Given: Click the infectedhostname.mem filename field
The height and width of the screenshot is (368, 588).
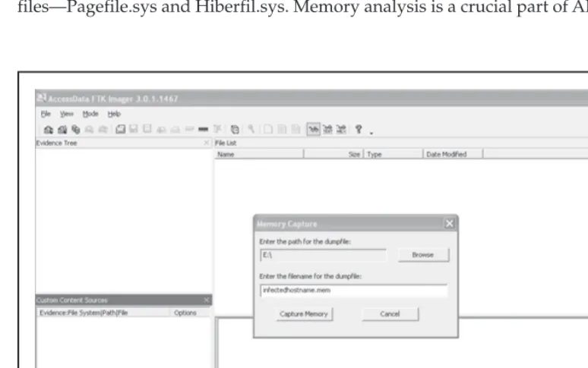Looking at the screenshot, I should click(353, 290).
